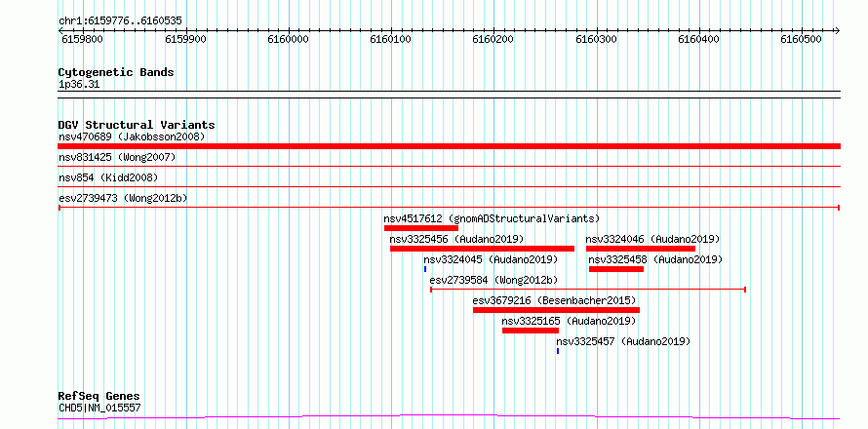Select the red bar under nsv4517612
Viewport: 868px width, 429px height.
tap(421, 228)
